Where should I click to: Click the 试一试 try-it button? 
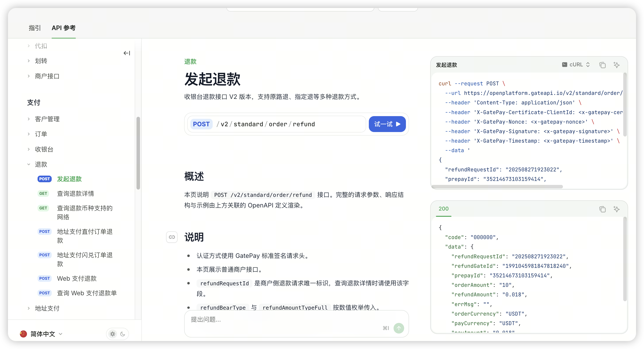[x=387, y=124]
